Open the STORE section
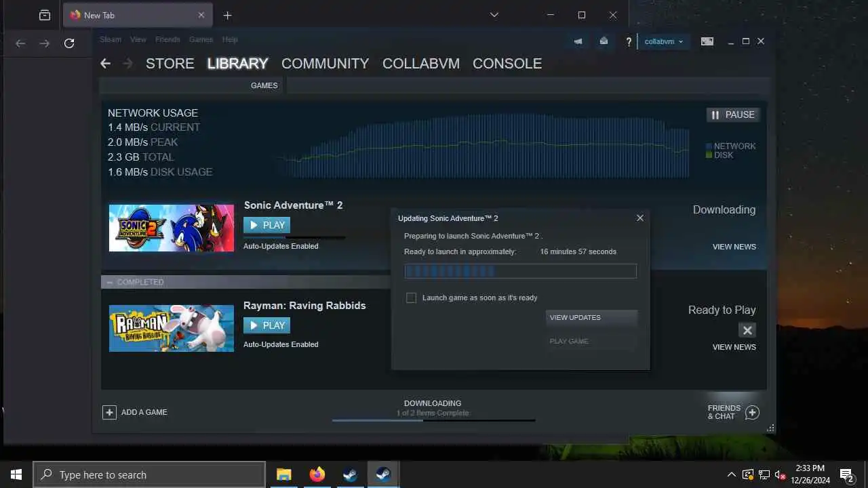The height and width of the screenshot is (488, 868). [170, 63]
